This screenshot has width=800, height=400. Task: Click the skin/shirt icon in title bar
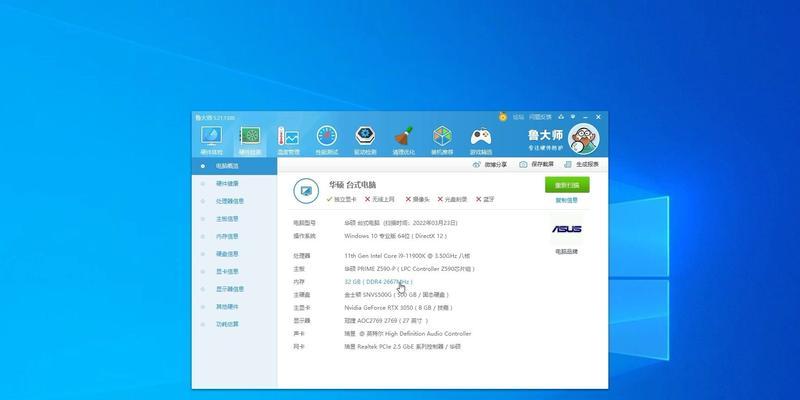click(x=561, y=117)
